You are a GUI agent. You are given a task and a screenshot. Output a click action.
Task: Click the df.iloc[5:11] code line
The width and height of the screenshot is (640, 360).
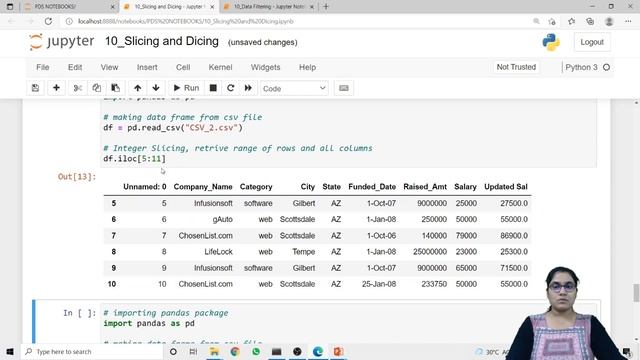[135, 159]
